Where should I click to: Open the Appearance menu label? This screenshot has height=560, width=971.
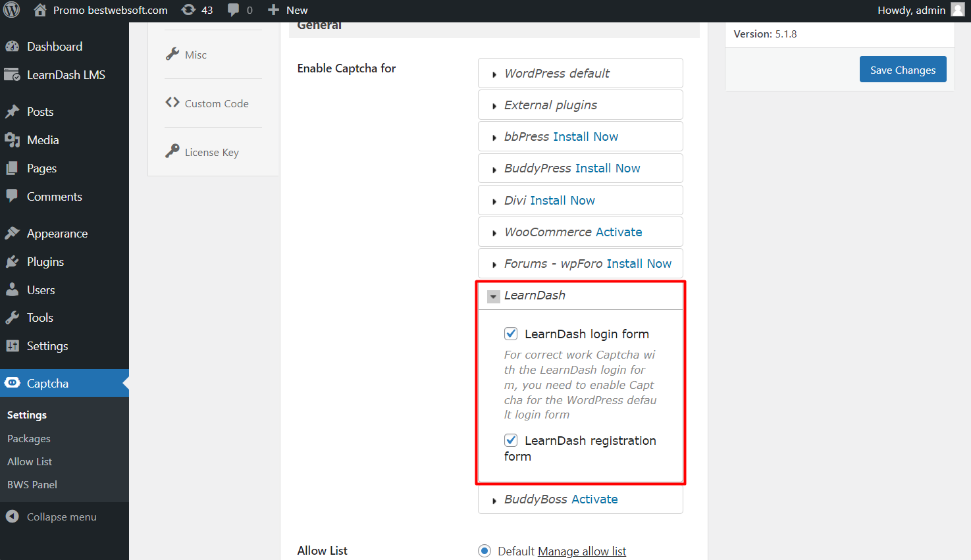(57, 234)
